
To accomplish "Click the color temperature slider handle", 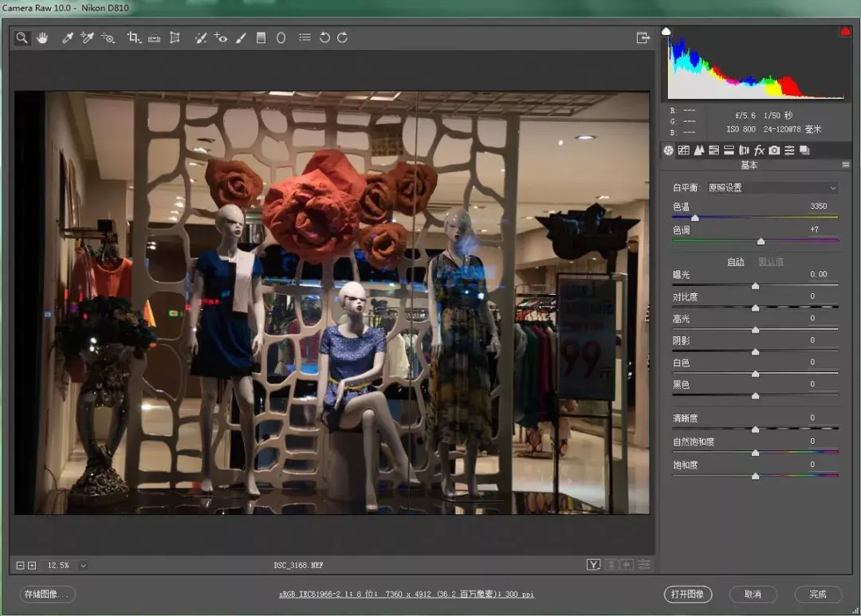I will [694, 218].
